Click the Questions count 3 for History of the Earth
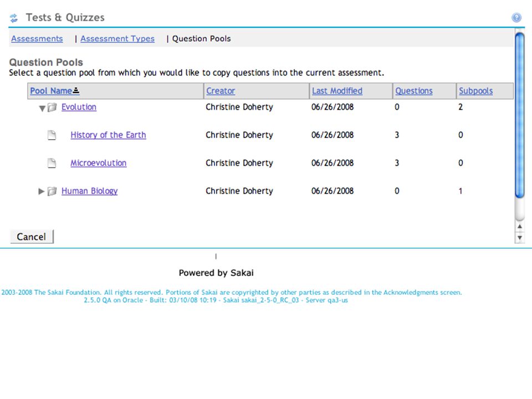The height and width of the screenshot is (399, 532). [x=397, y=135]
